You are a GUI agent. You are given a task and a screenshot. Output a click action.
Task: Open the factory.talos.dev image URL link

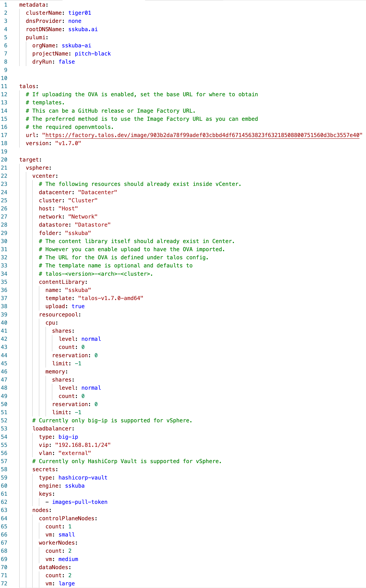pyautogui.click(x=202, y=135)
